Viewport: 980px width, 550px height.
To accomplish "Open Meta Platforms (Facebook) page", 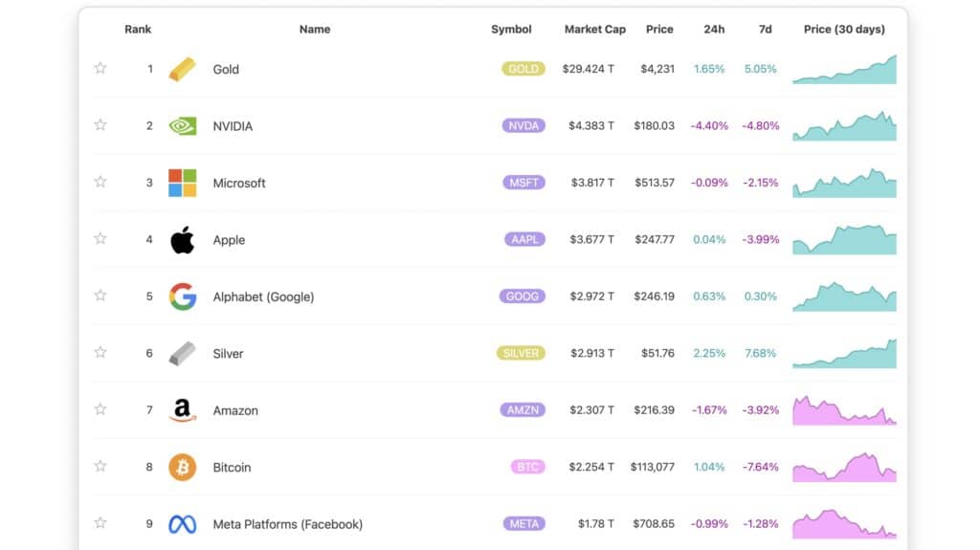I will pos(287,524).
